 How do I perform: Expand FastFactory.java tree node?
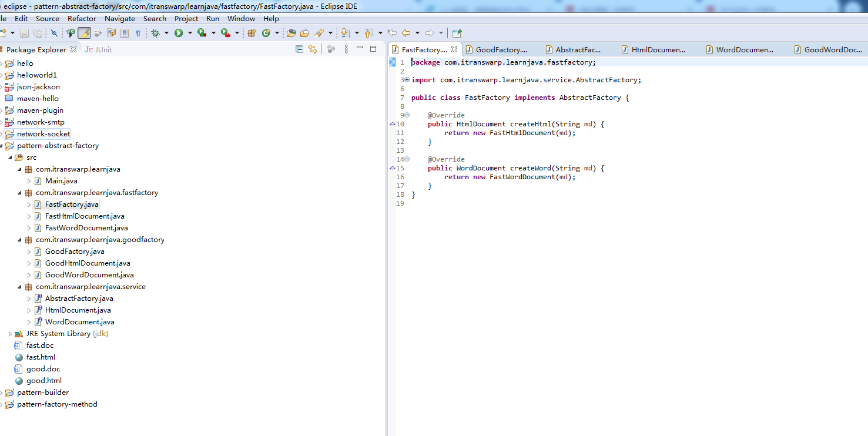coord(29,204)
